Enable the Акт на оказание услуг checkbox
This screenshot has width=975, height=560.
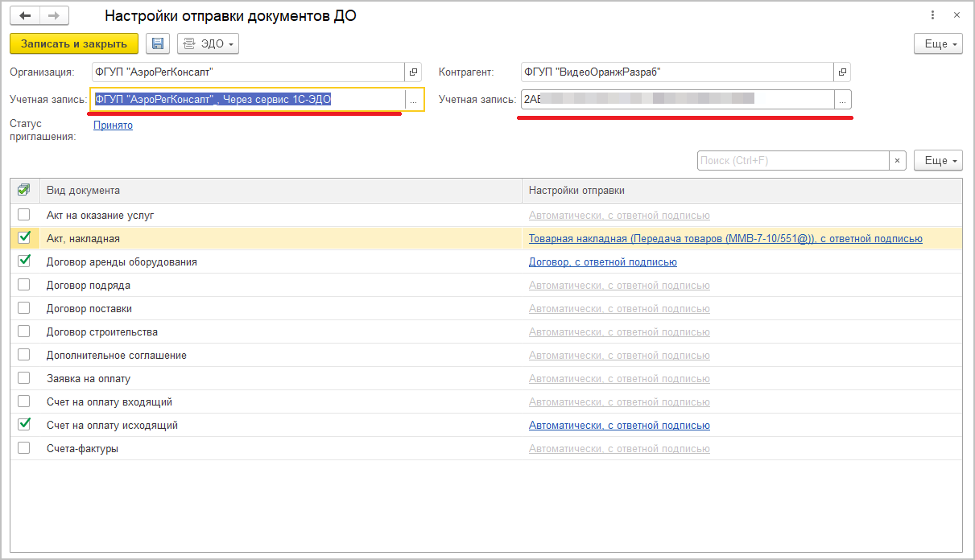(24, 215)
